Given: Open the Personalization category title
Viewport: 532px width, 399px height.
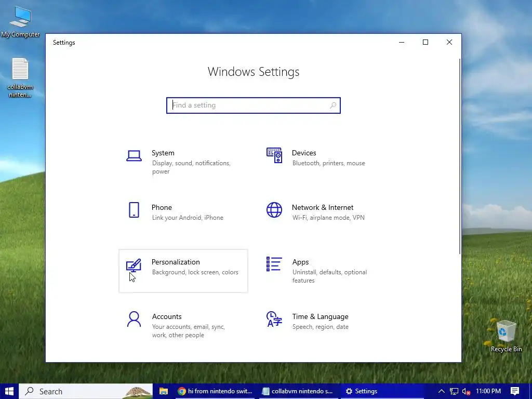Looking at the screenshot, I should pos(176,262).
